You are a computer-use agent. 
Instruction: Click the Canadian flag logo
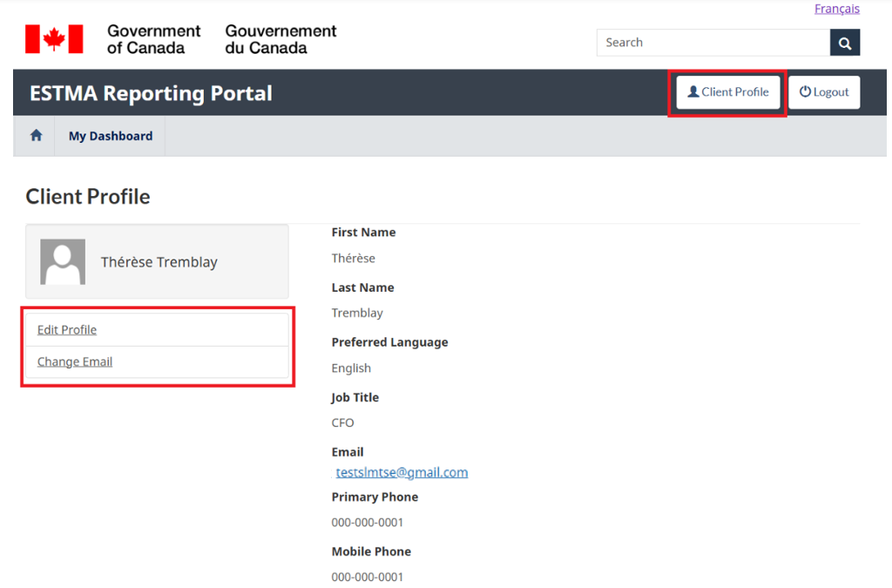(54, 38)
